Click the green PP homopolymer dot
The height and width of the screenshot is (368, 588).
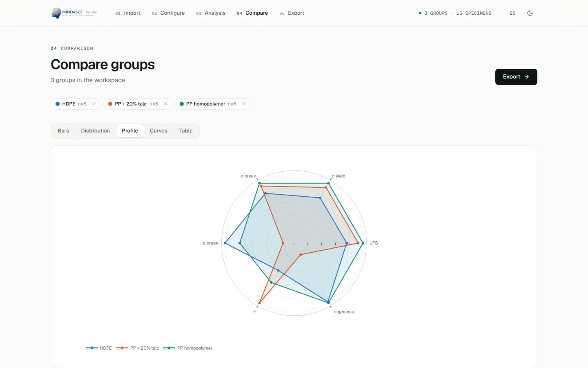pos(182,104)
